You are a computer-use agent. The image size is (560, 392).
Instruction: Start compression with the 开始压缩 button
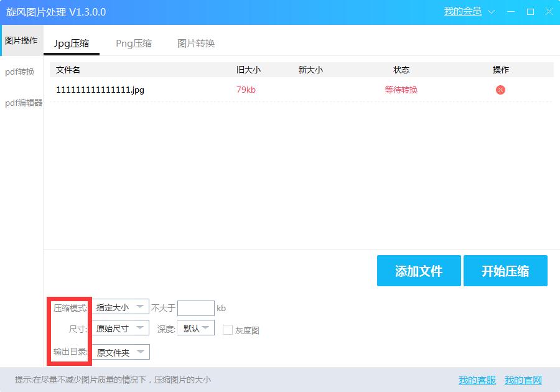505,271
